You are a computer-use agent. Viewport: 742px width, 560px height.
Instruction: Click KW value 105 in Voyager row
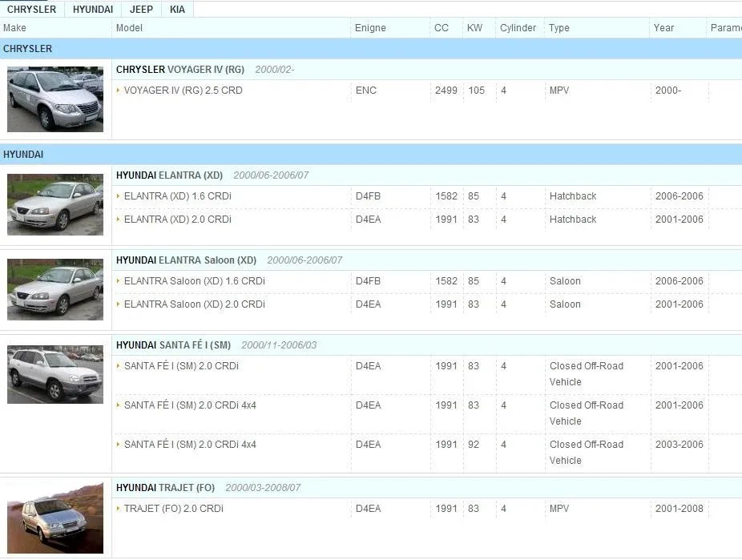[x=476, y=91]
